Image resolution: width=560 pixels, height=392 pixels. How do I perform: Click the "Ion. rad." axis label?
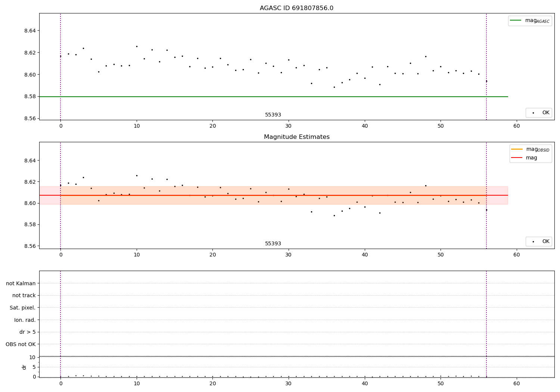pos(25,320)
